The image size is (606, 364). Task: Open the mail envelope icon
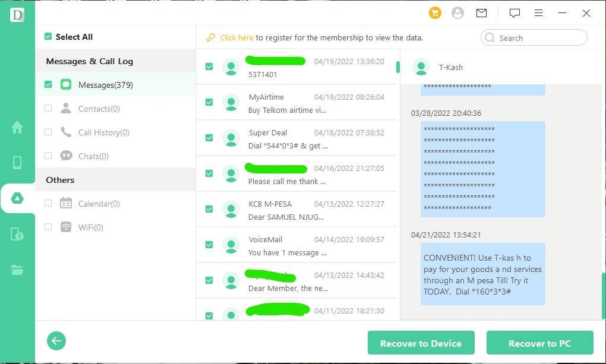(481, 13)
